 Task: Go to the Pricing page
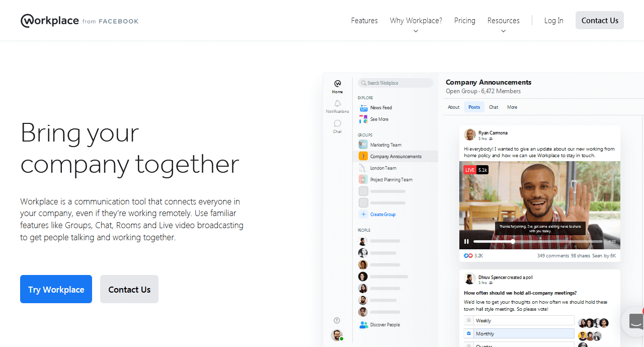(x=465, y=21)
